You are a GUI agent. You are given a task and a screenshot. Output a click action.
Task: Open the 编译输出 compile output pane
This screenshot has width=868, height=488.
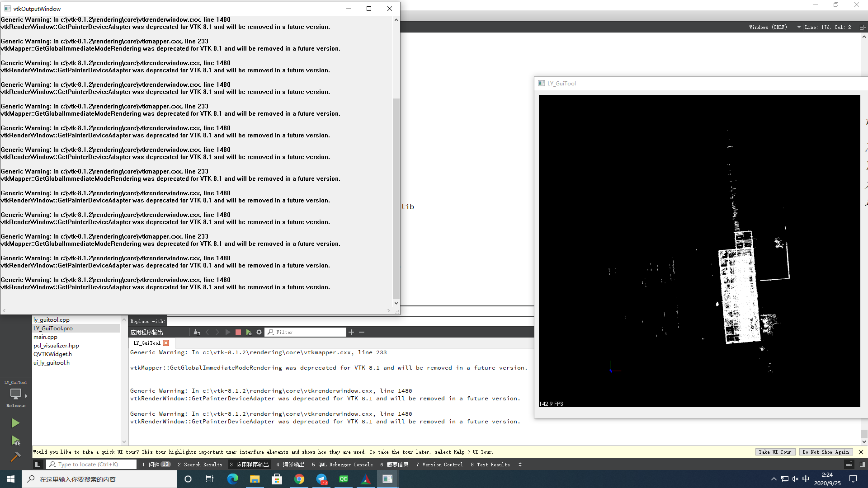coord(290,464)
